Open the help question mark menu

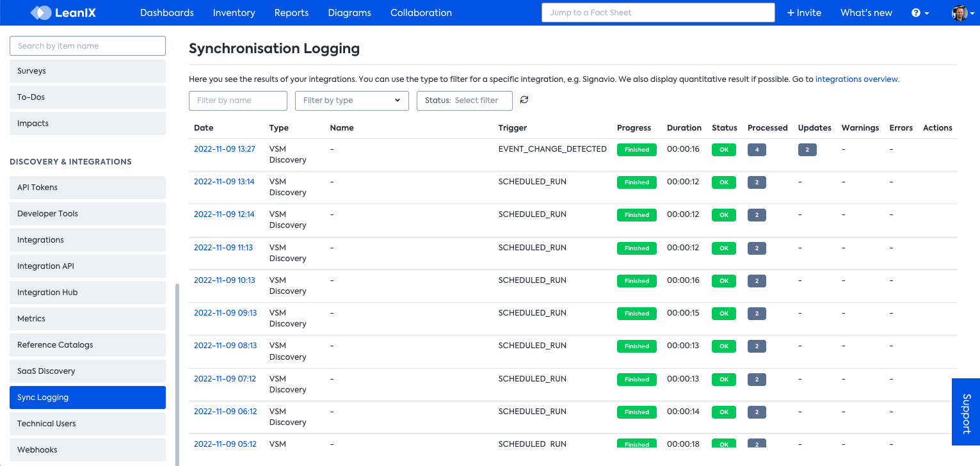pyautogui.click(x=920, y=13)
